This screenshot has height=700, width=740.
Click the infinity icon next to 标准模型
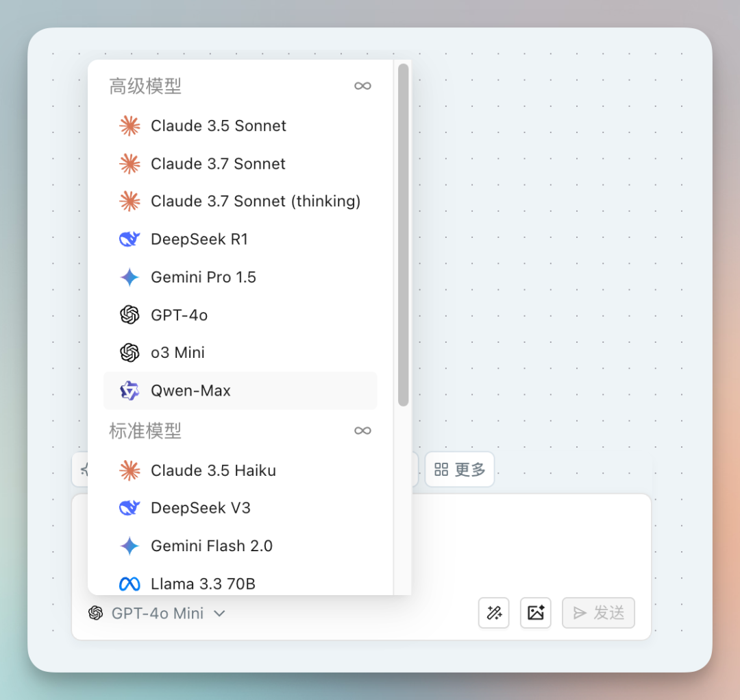click(362, 431)
